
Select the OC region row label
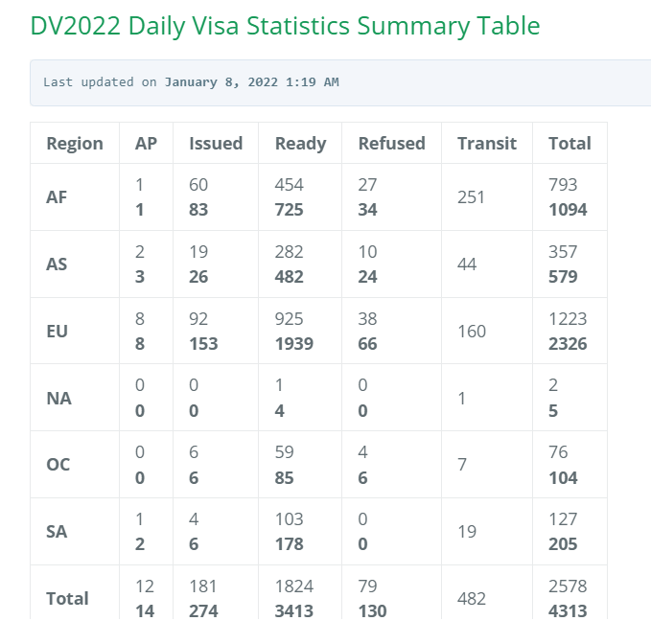point(58,465)
